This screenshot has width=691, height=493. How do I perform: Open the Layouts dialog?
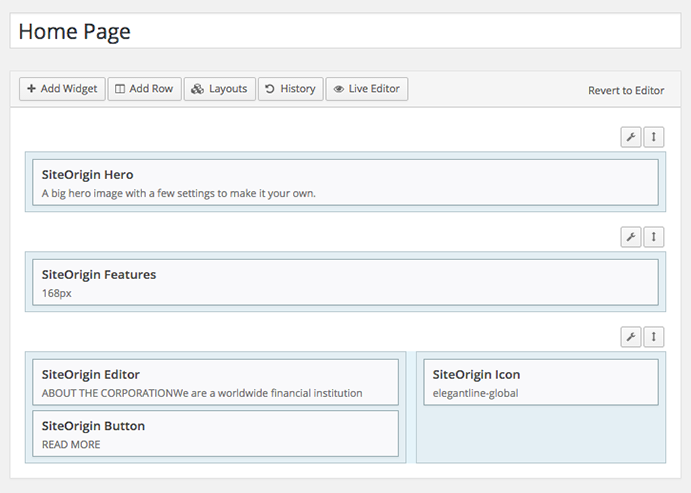(219, 89)
